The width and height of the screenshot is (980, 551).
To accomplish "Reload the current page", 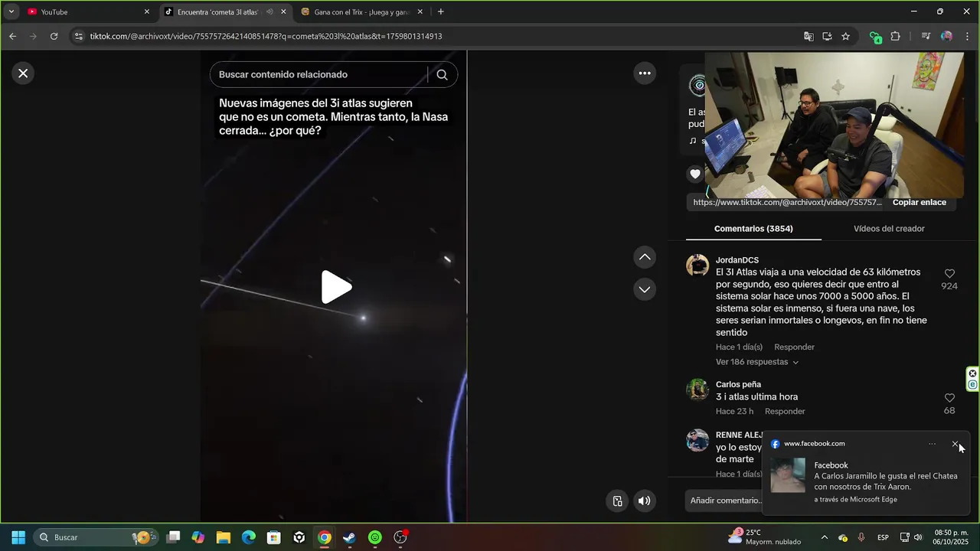I will coord(54,36).
